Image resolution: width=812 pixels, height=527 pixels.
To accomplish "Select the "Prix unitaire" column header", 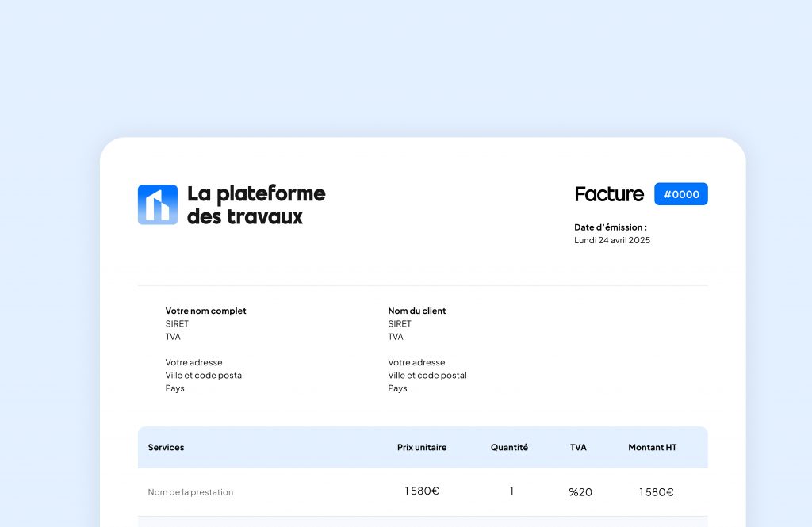I will pyautogui.click(x=421, y=447).
